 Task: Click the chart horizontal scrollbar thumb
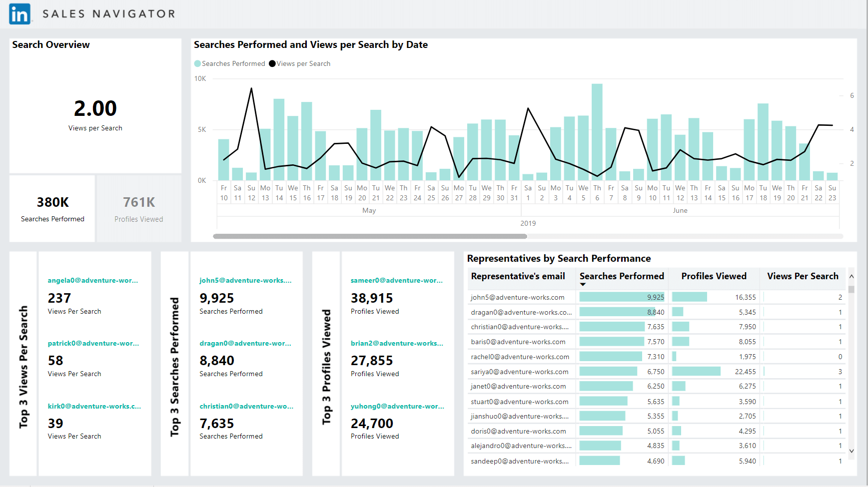coord(370,236)
